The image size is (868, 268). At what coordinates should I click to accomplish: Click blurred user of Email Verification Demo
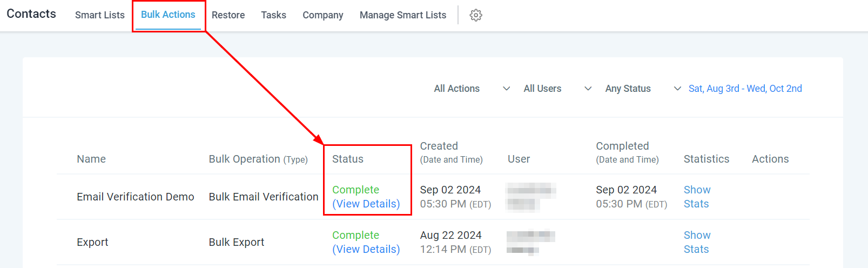click(x=530, y=197)
